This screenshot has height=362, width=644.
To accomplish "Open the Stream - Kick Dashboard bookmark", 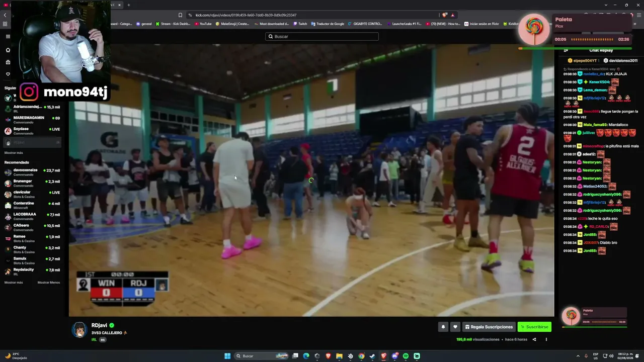I will click(x=174, y=24).
